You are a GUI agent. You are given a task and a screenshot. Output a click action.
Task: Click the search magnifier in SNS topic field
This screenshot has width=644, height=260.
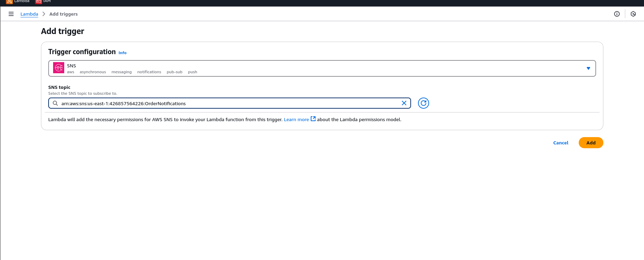click(x=55, y=103)
